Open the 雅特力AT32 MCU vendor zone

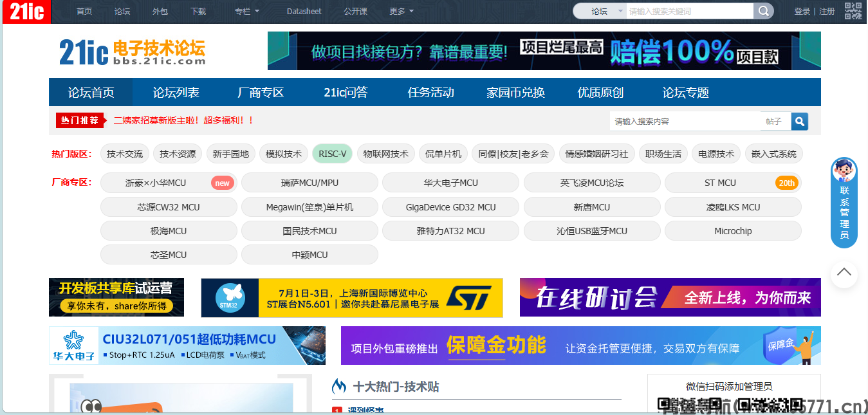[x=450, y=231]
